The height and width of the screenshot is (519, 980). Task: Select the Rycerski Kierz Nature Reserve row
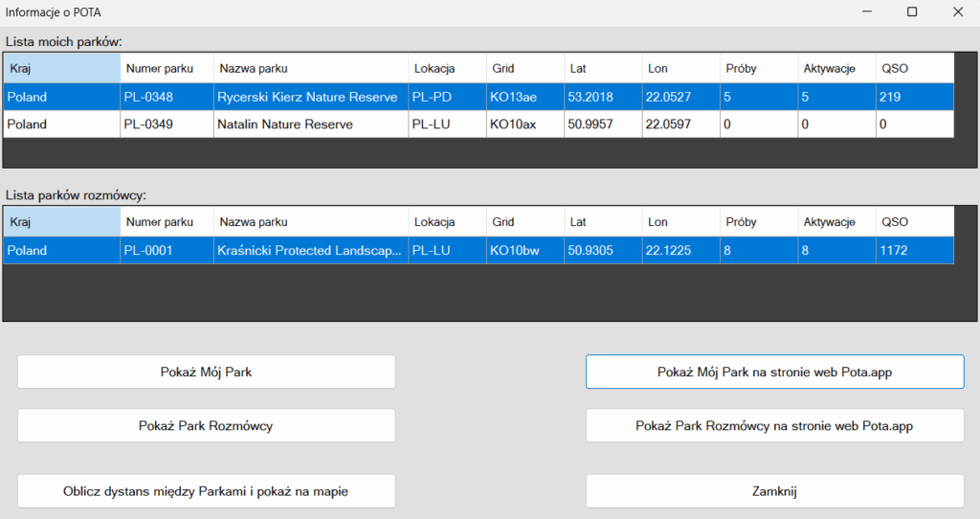pos(306,97)
